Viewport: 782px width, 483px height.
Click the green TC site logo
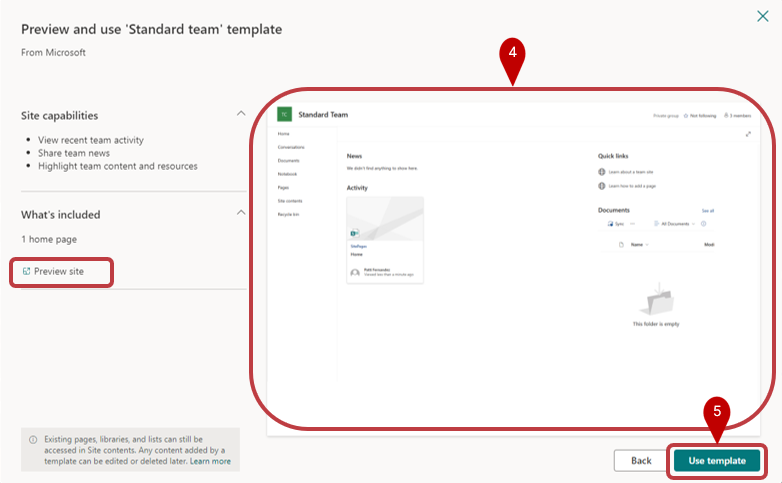pyautogui.click(x=284, y=115)
